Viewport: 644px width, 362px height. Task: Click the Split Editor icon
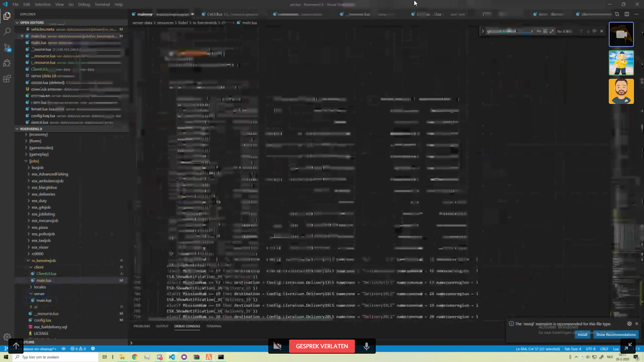[x=627, y=14]
